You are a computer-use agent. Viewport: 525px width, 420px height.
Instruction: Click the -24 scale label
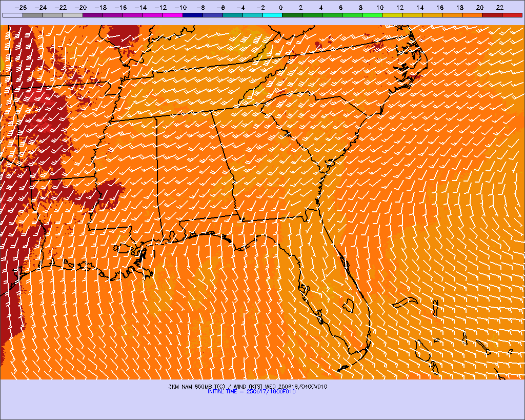(41, 7)
